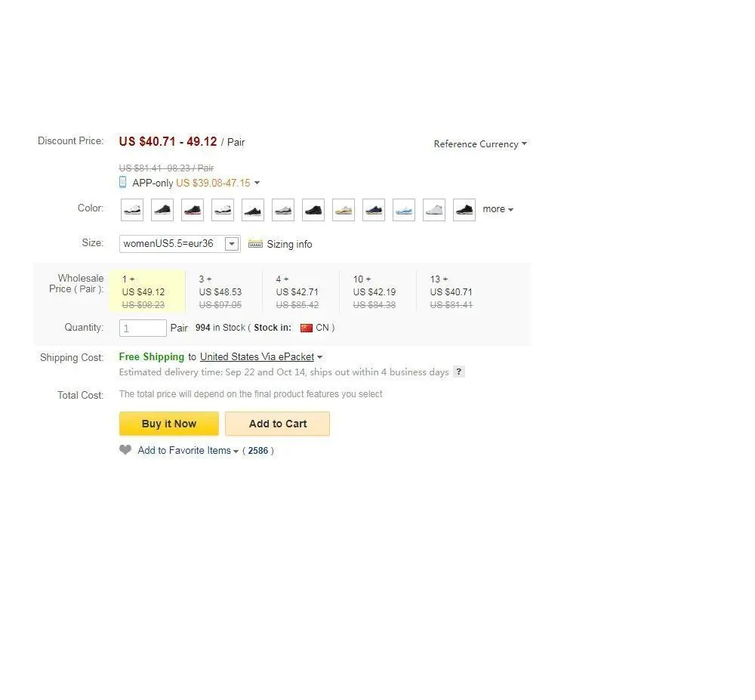This screenshot has height=700, width=755.
Task: Pick the light blue shoe color
Action: coord(404,210)
